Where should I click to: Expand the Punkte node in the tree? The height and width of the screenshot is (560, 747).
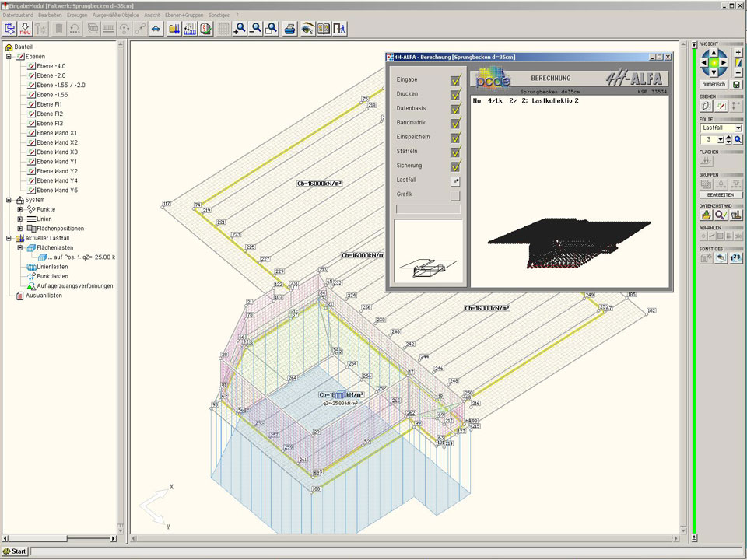click(x=20, y=209)
